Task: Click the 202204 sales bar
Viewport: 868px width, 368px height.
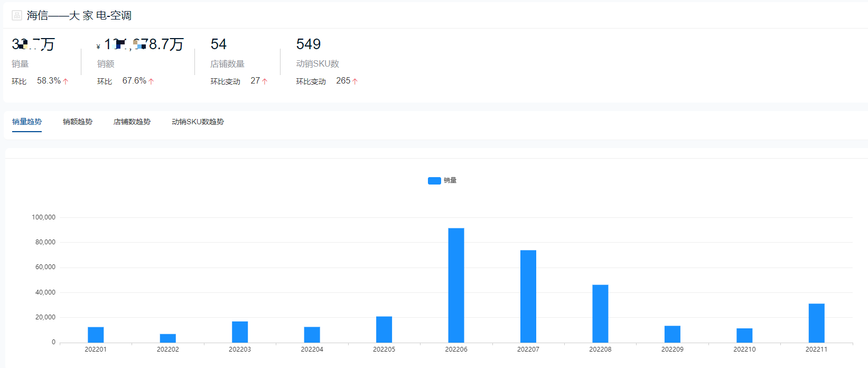Action: point(312,335)
